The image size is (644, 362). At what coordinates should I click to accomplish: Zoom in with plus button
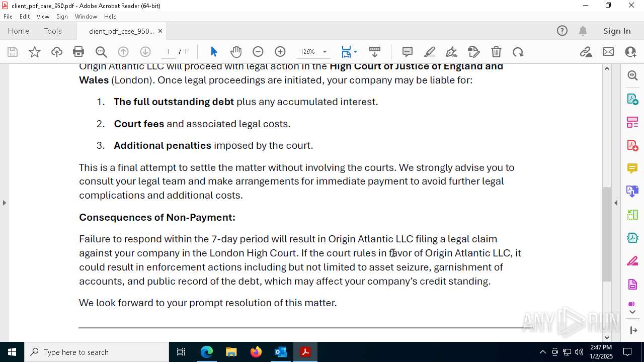tap(280, 52)
